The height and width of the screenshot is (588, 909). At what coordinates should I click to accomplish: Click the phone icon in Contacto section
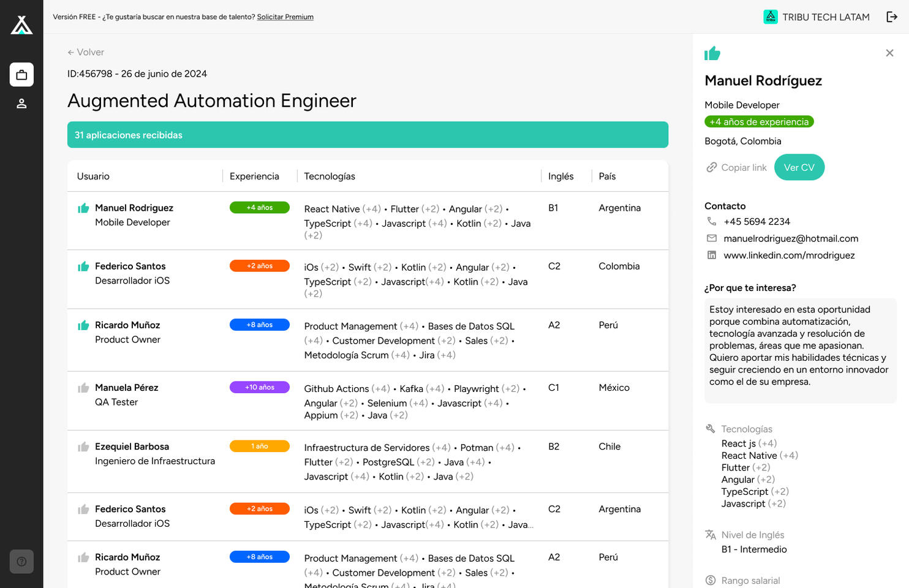point(711,221)
